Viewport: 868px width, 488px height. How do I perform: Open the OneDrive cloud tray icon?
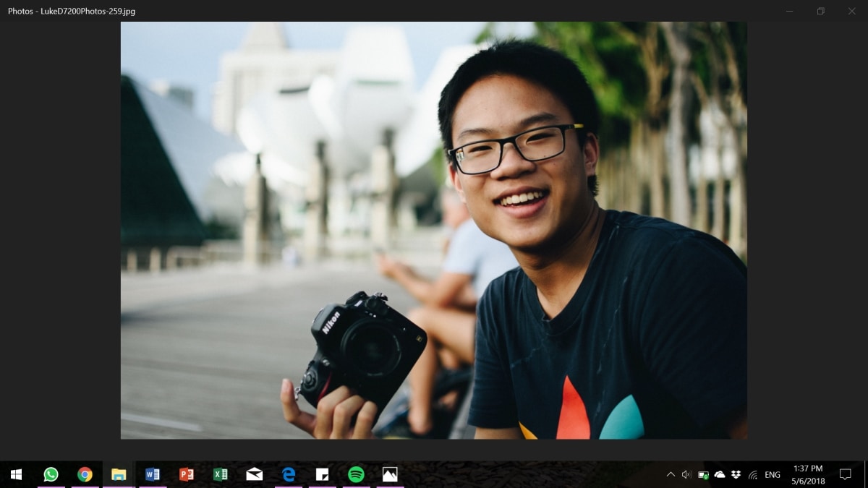point(720,474)
